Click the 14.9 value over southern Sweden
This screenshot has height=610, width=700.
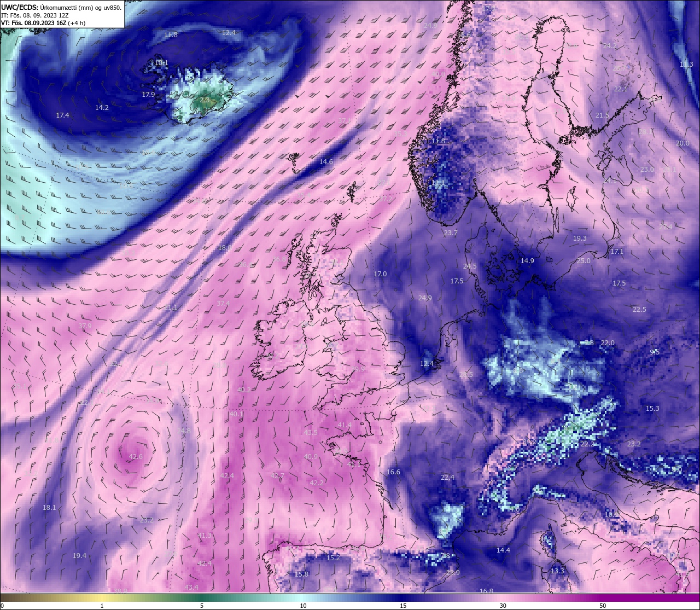coord(527,261)
